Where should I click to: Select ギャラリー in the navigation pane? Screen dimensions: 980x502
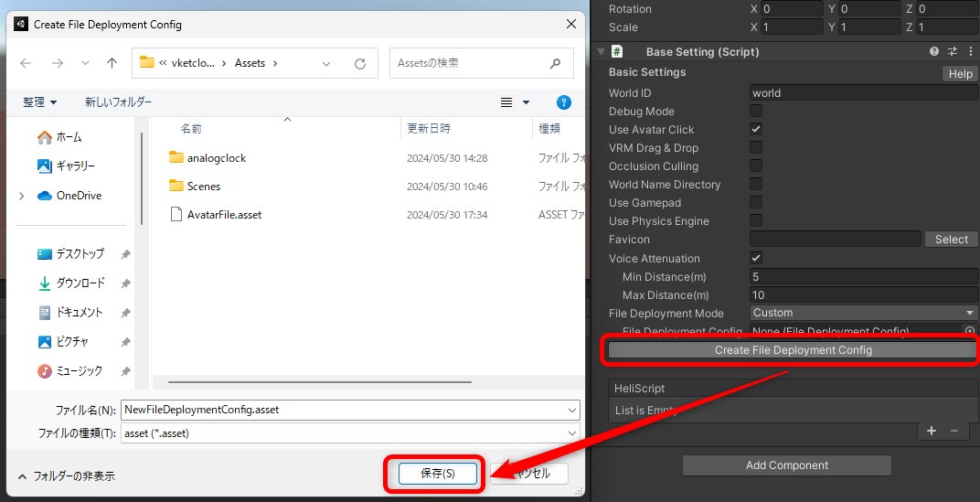(66, 166)
